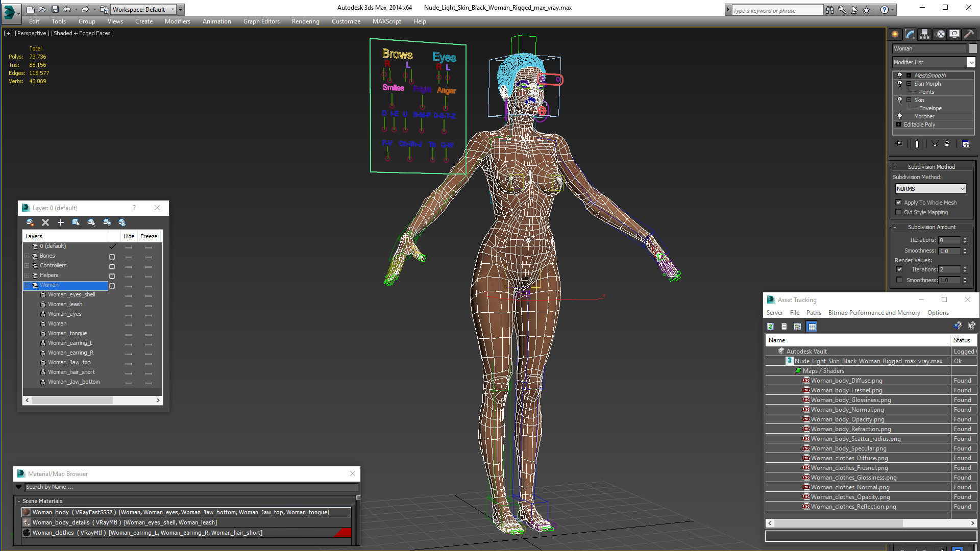Enable Render Values Smoothness checkbox

(x=899, y=280)
